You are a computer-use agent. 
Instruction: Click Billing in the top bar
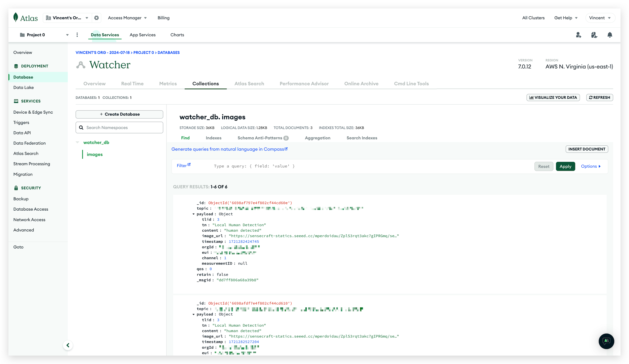(164, 18)
